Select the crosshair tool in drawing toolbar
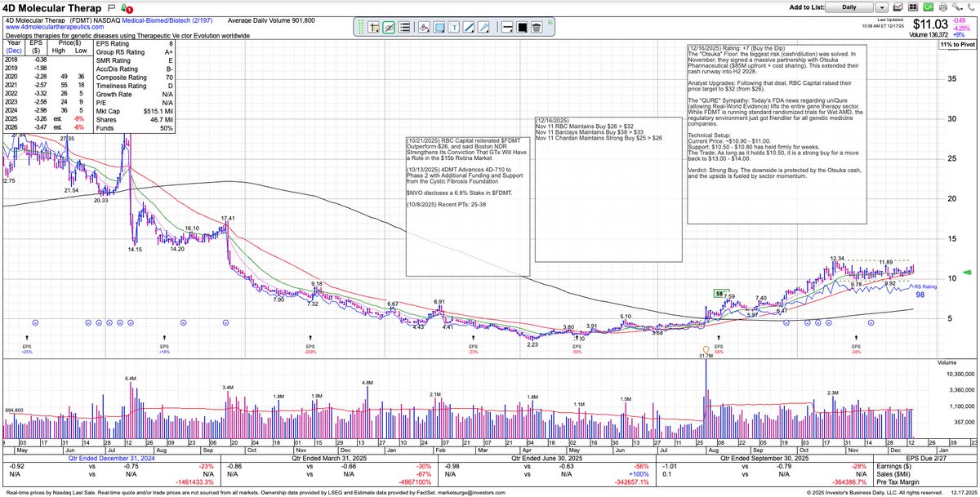Image resolution: width=980 pixels, height=497 pixels. (373, 27)
